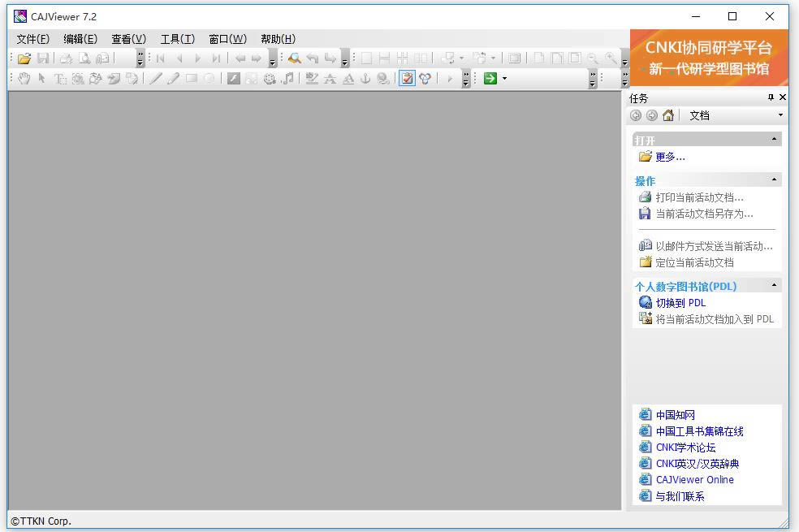The height and width of the screenshot is (532, 799).
Task: Collapse the 个人数字图书馆(PDL) section
Action: coord(774,285)
